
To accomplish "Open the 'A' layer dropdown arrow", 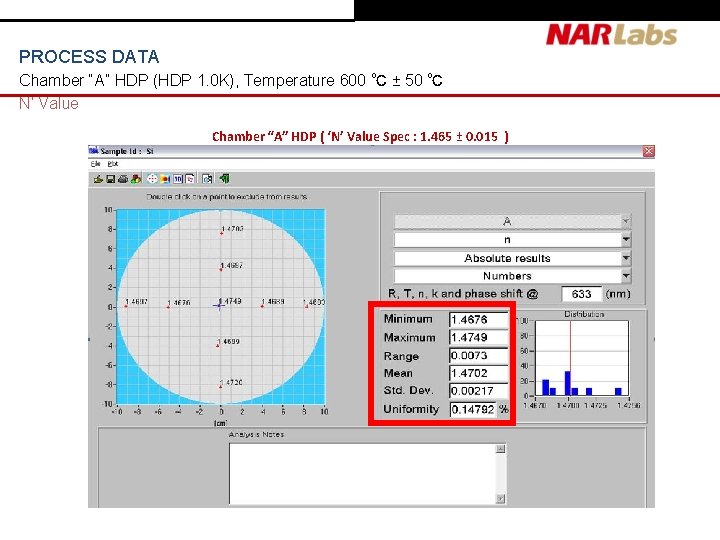I will pos(626,221).
